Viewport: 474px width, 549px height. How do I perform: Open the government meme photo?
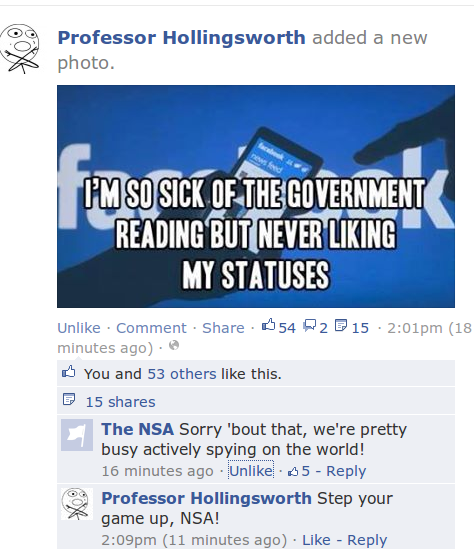click(256, 196)
